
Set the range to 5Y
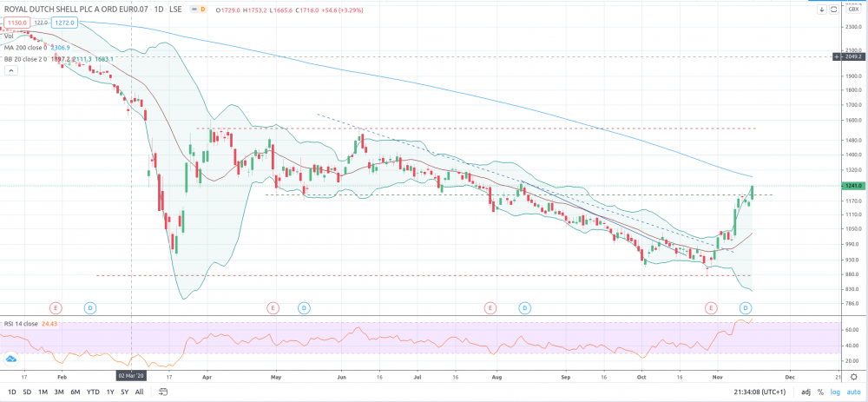pos(124,392)
